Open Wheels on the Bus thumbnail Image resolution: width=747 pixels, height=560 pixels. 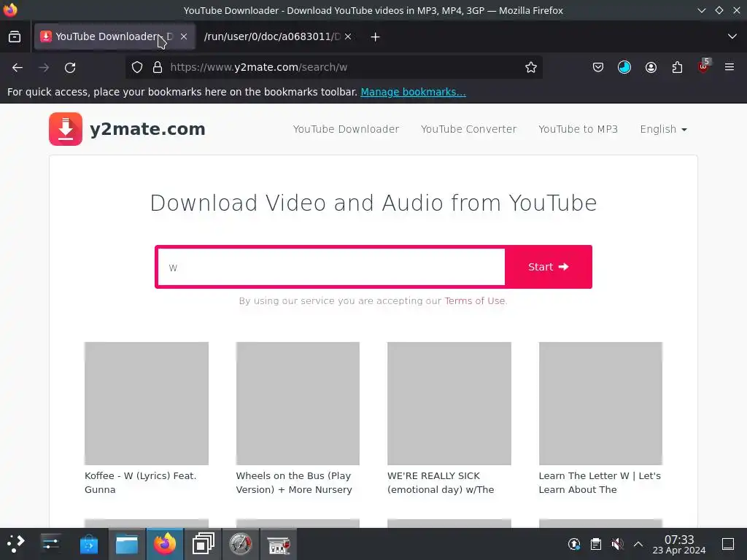pos(298,403)
